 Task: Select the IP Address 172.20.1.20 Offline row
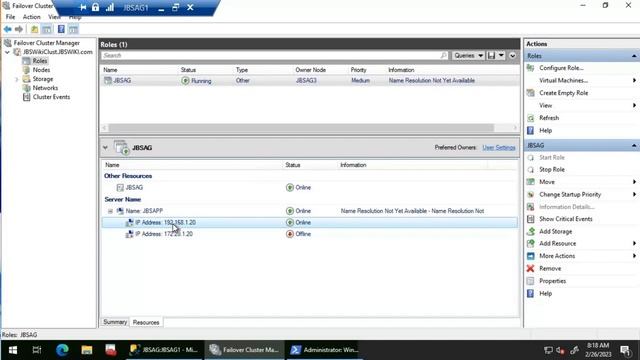point(310,234)
